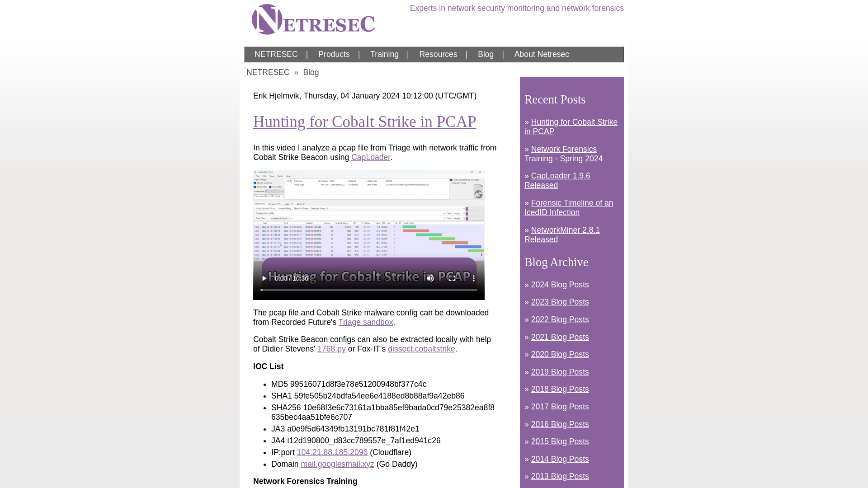The image size is (868, 488).
Task: Open the CapLoader link in article
Action: (371, 157)
